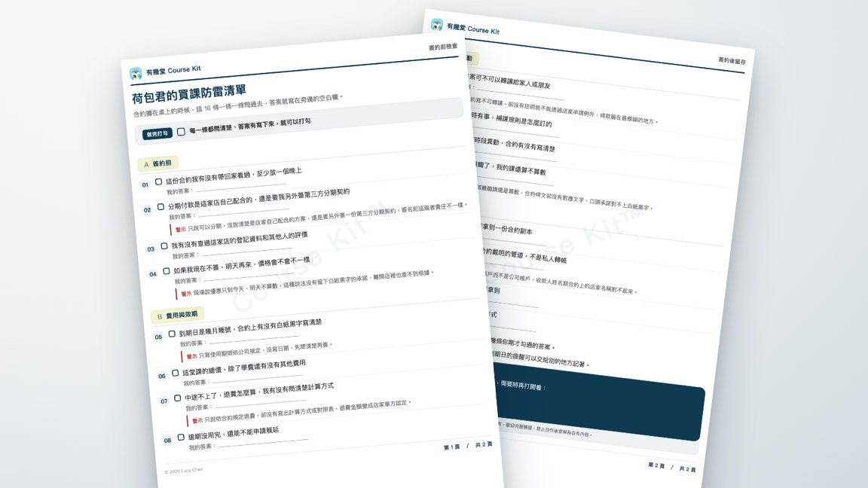Click the number badge 02
Viewport: 868px width, 488px height.
(x=147, y=209)
